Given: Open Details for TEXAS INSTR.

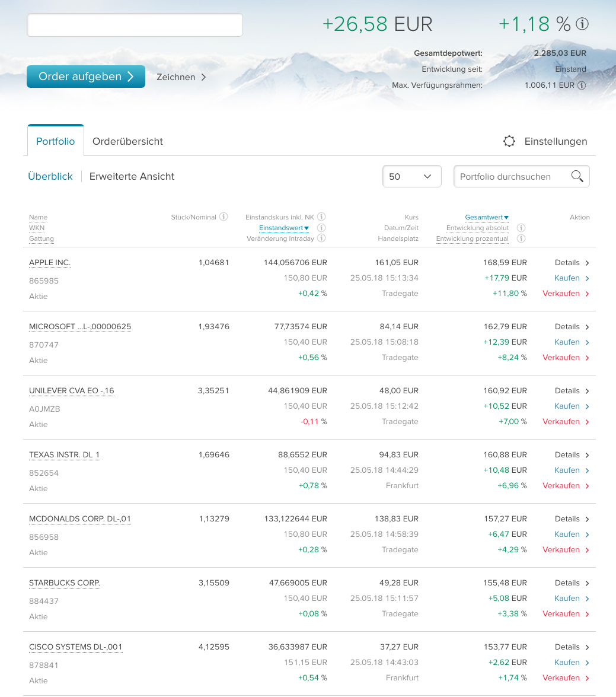Looking at the screenshot, I should [x=567, y=455].
